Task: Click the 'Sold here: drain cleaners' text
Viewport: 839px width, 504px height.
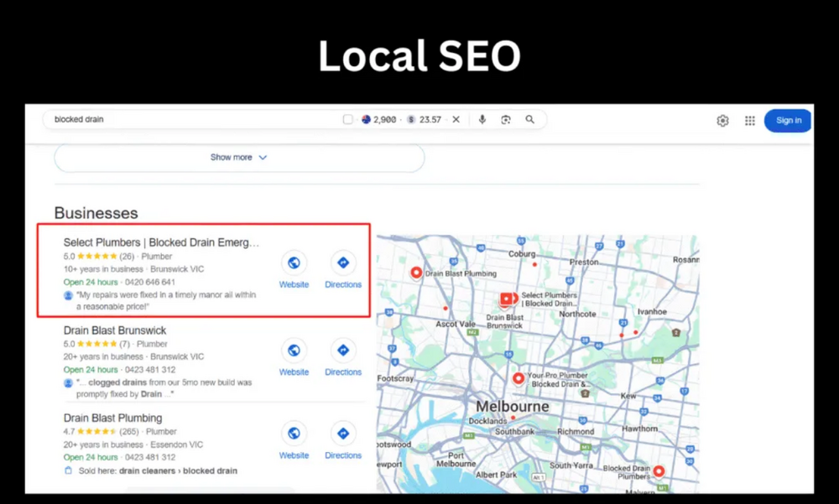Action: (158, 470)
